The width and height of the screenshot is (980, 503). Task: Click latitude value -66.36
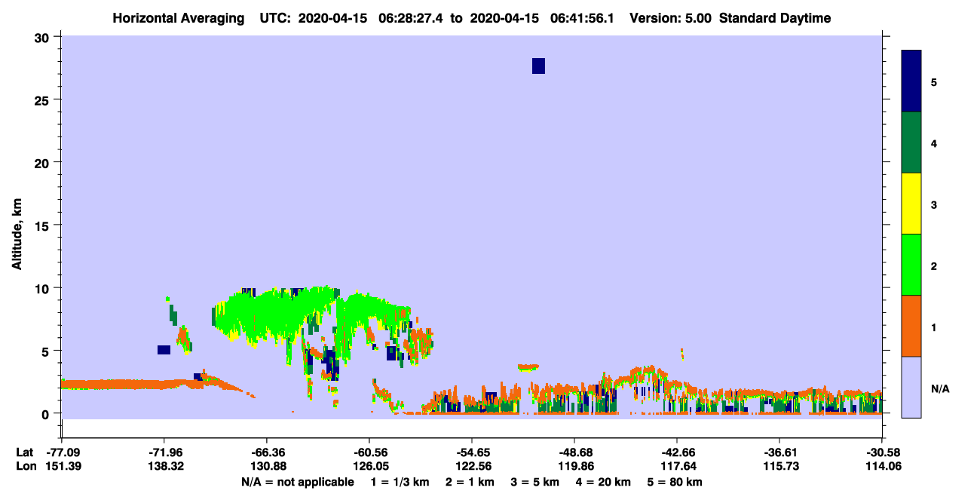267,452
